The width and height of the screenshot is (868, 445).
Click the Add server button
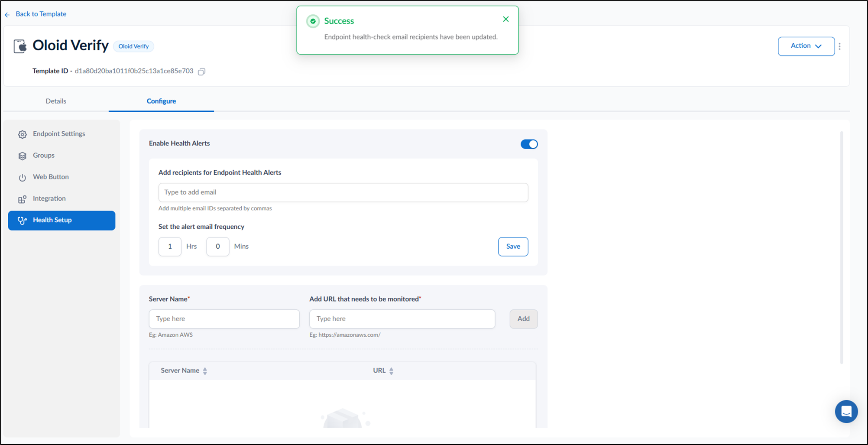pyautogui.click(x=523, y=319)
